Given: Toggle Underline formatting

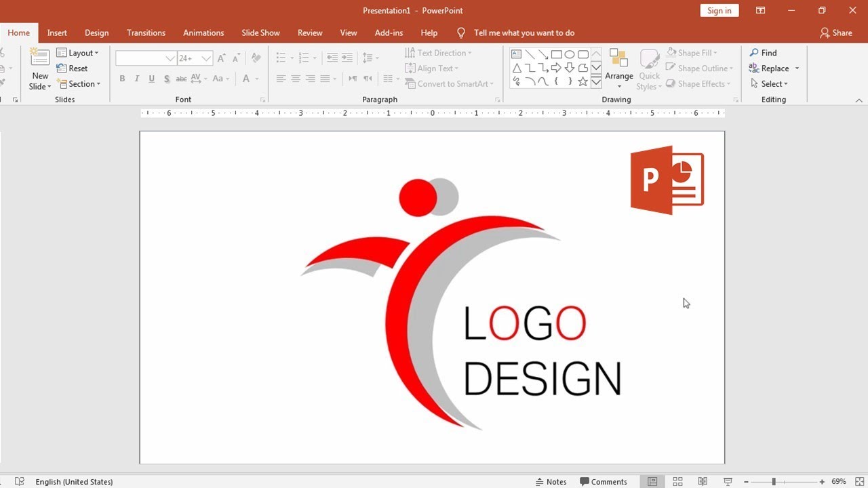Looking at the screenshot, I should [x=151, y=79].
